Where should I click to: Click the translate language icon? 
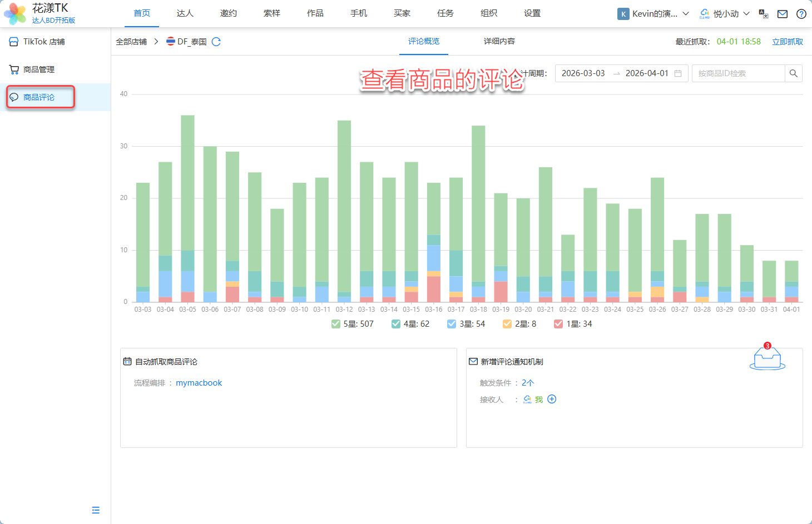[763, 14]
